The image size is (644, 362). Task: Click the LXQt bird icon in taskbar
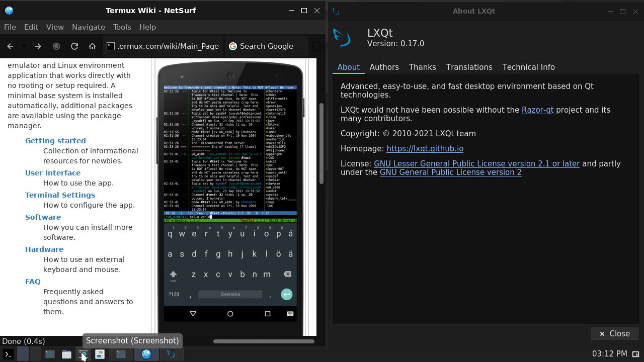[171, 354]
